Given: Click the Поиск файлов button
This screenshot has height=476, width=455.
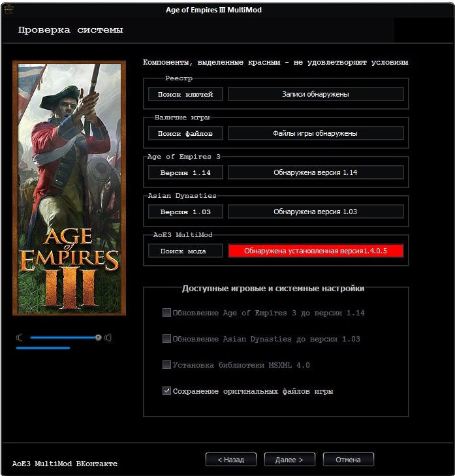Looking at the screenshot, I should [x=185, y=133].
